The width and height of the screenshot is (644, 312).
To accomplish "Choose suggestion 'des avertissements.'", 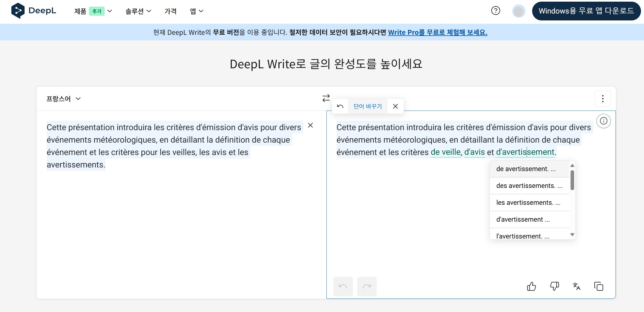I will point(529,186).
